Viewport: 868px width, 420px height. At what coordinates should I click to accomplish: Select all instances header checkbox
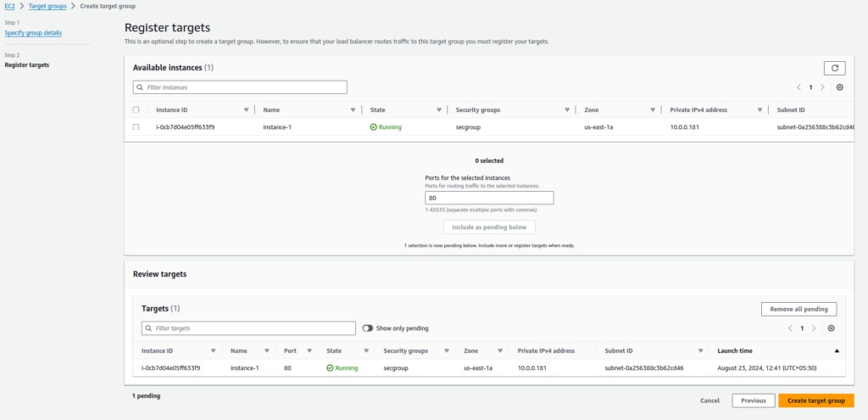136,109
